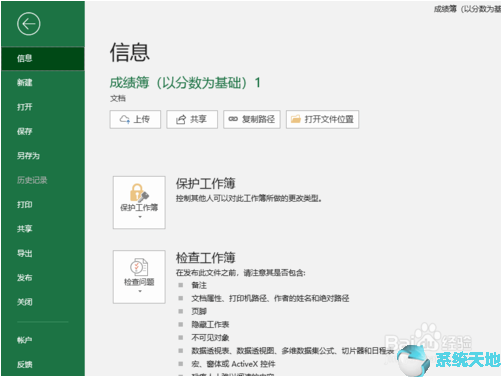Click the 共享 button label next to 上传

coord(198,119)
